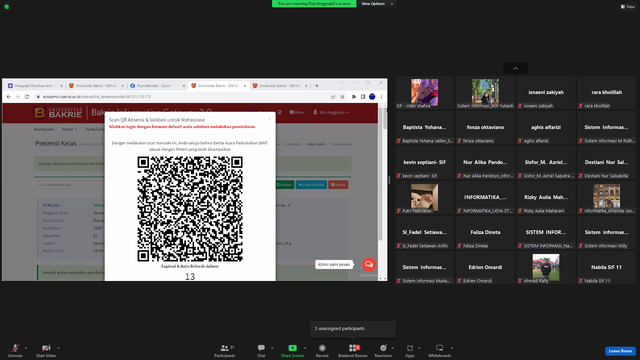Click the browser back arrow
640x360 pixels.
9,97
